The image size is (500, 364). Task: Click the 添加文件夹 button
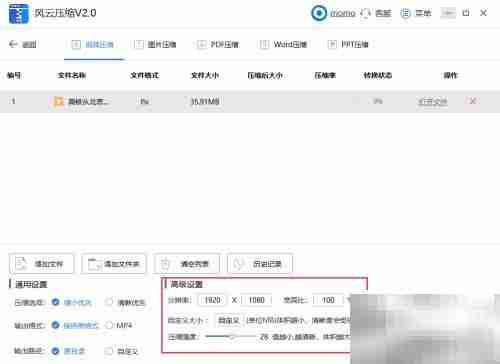point(114,264)
